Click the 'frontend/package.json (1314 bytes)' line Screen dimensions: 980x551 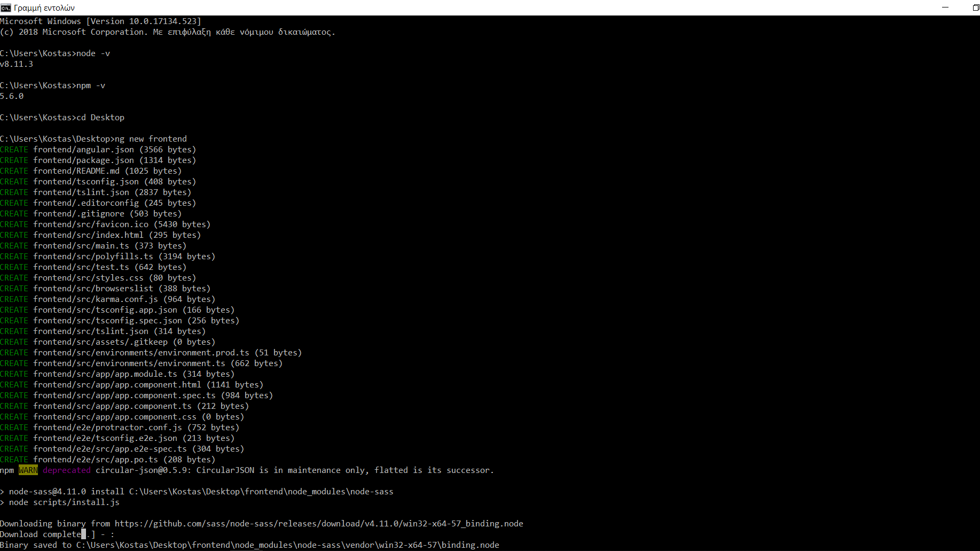(x=98, y=160)
